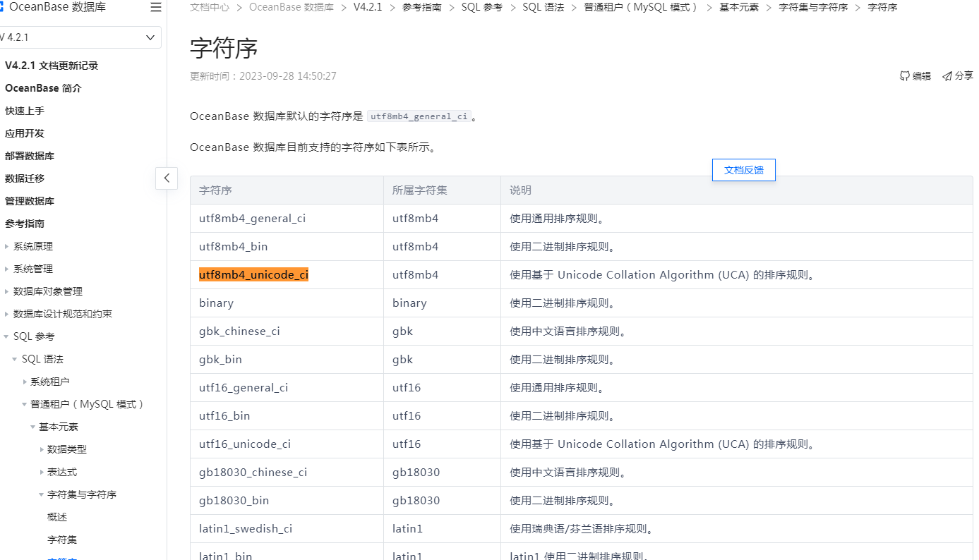Click the highlighted utf8mb4_unicode_ci cell

[x=253, y=275]
